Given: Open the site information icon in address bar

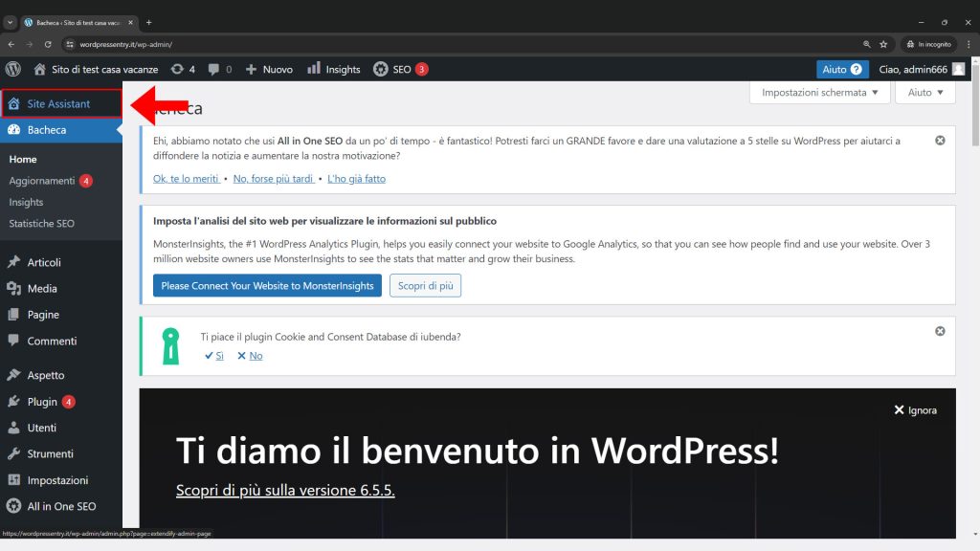Looking at the screenshot, I should point(70,44).
